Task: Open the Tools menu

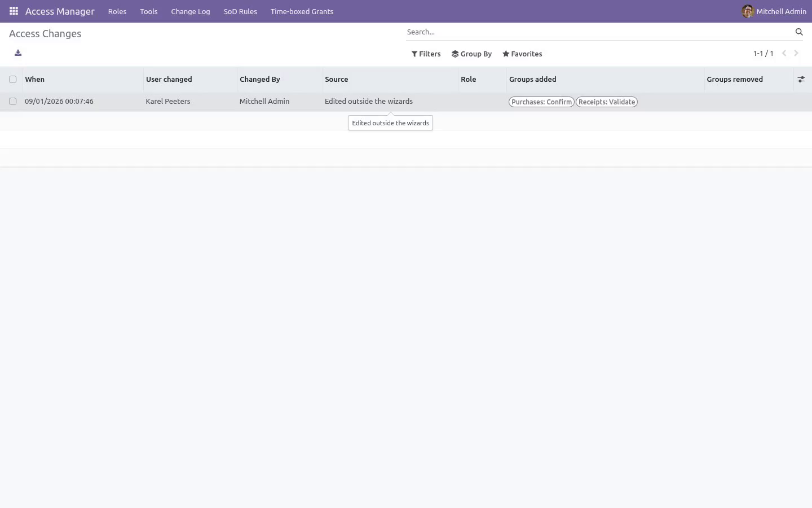Action: tap(149, 11)
